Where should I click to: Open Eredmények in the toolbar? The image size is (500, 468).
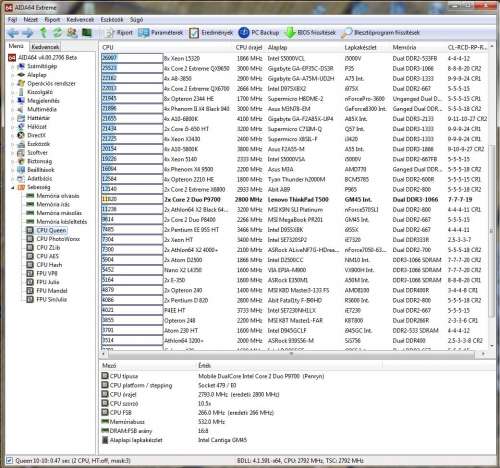point(211,33)
